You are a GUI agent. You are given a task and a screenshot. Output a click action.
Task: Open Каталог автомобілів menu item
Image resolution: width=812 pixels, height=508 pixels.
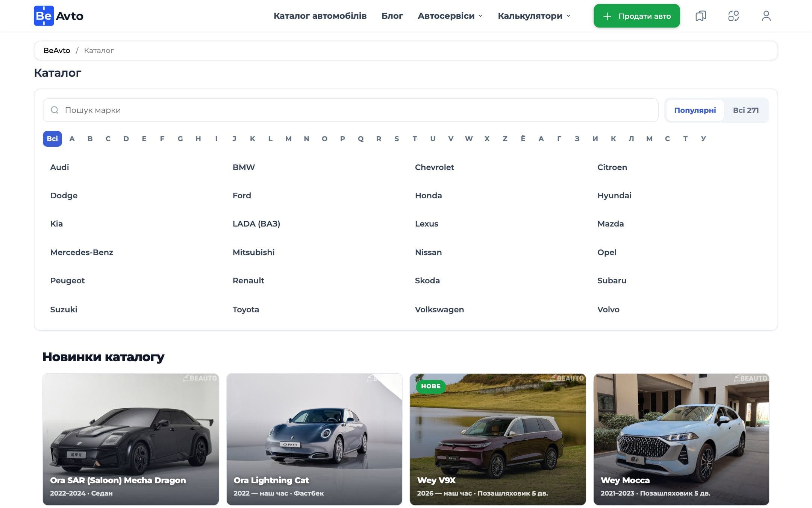tap(320, 16)
